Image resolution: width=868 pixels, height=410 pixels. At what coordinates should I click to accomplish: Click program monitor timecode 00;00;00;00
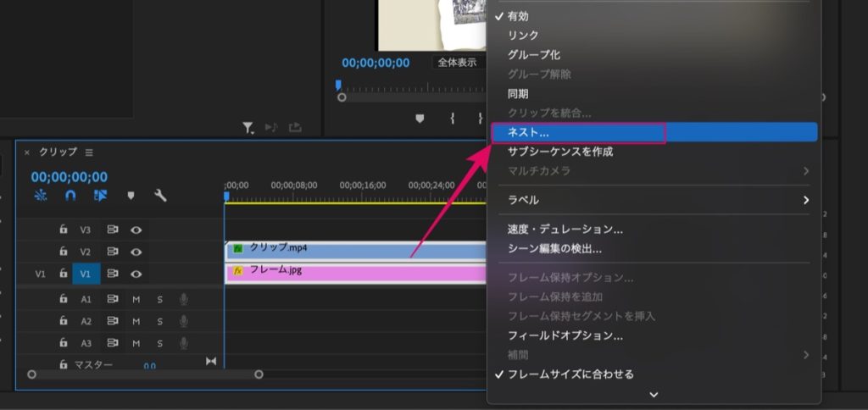pyautogui.click(x=376, y=63)
